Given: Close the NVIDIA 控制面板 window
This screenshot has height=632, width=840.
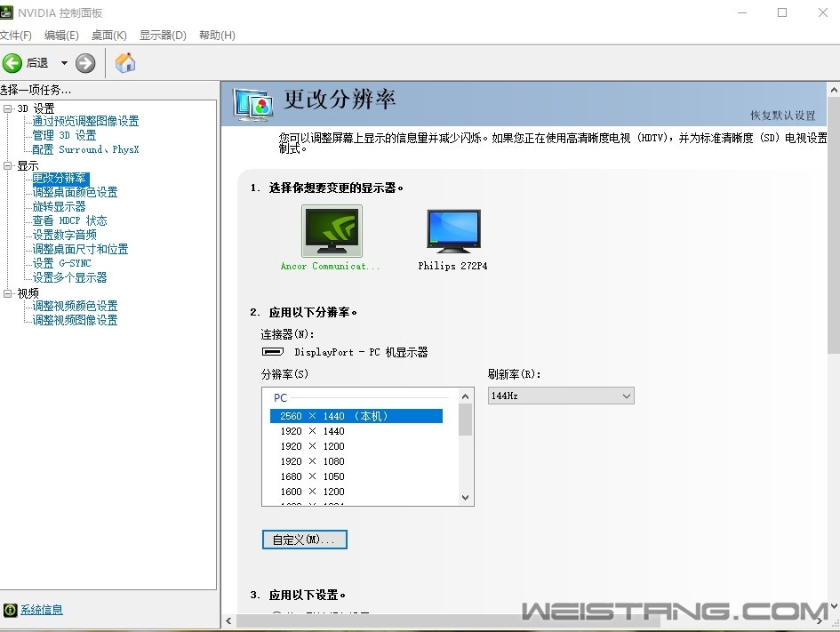Looking at the screenshot, I should point(823,12).
